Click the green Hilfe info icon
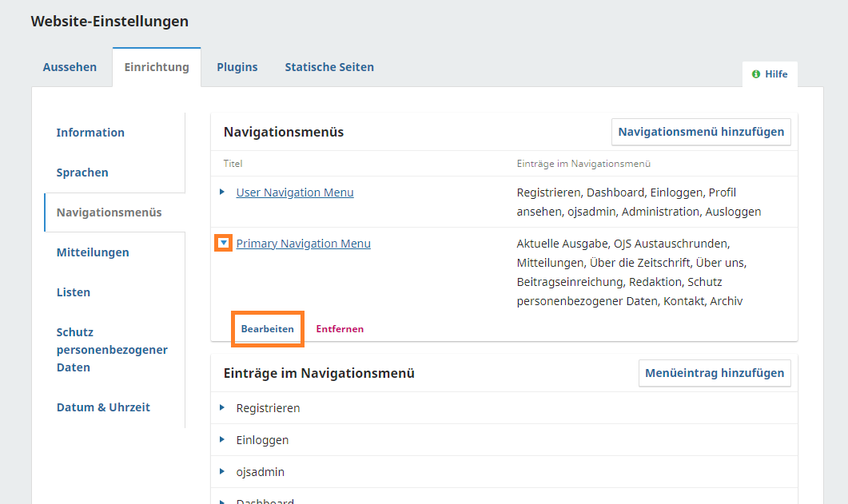The image size is (848, 504). tap(755, 74)
